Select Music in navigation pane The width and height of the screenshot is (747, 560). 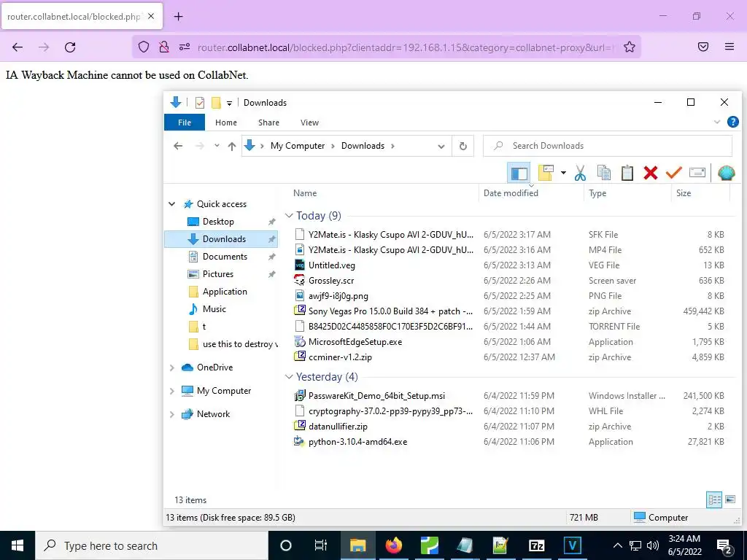coord(214,309)
